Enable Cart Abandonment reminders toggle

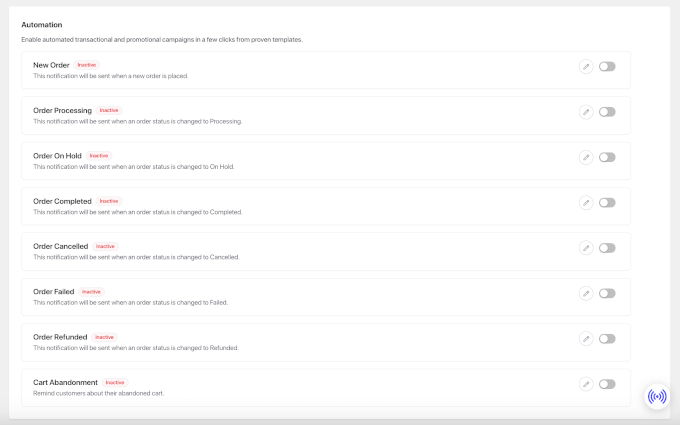pos(607,384)
